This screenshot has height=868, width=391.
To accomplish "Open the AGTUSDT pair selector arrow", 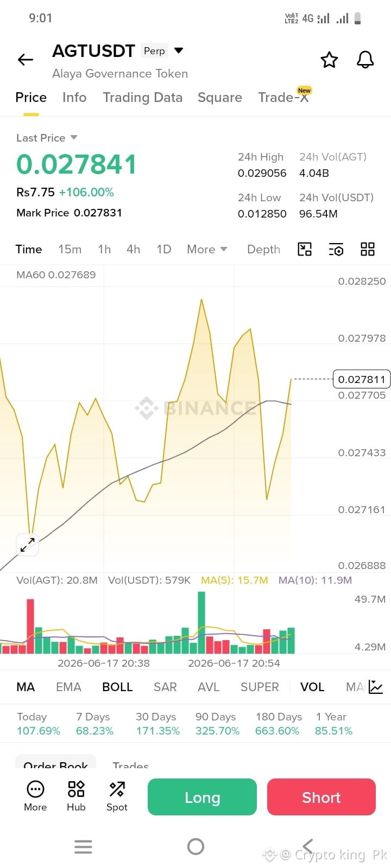I will 179,50.
